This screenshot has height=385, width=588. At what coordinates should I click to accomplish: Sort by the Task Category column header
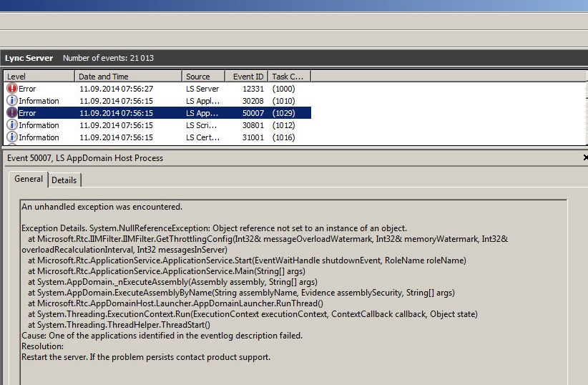coord(290,77)
